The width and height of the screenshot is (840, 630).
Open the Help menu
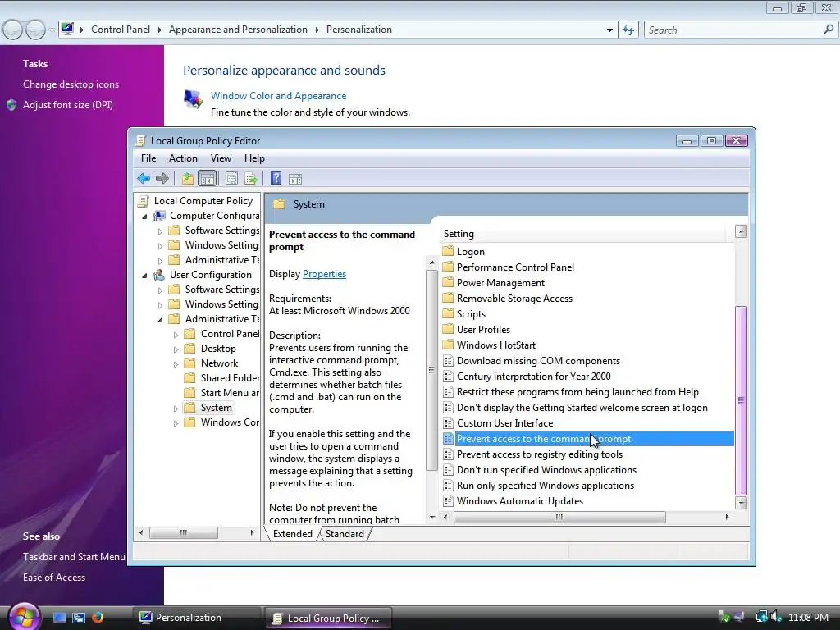[x=254, y=158]
